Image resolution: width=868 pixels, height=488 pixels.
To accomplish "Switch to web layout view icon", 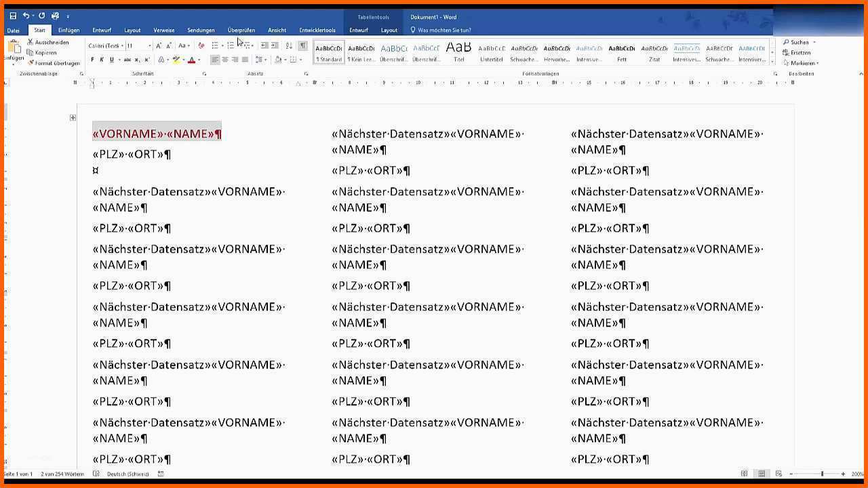I will coord(778,474).
